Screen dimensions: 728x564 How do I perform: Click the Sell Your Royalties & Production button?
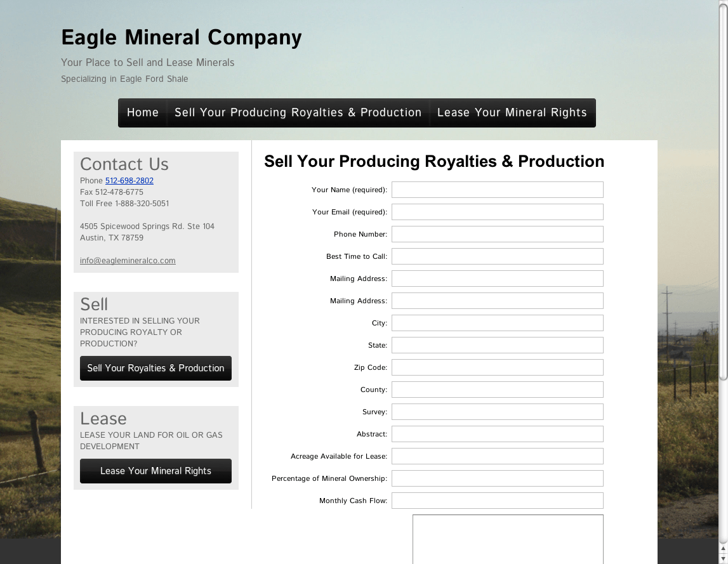click(x=156, y=368)
